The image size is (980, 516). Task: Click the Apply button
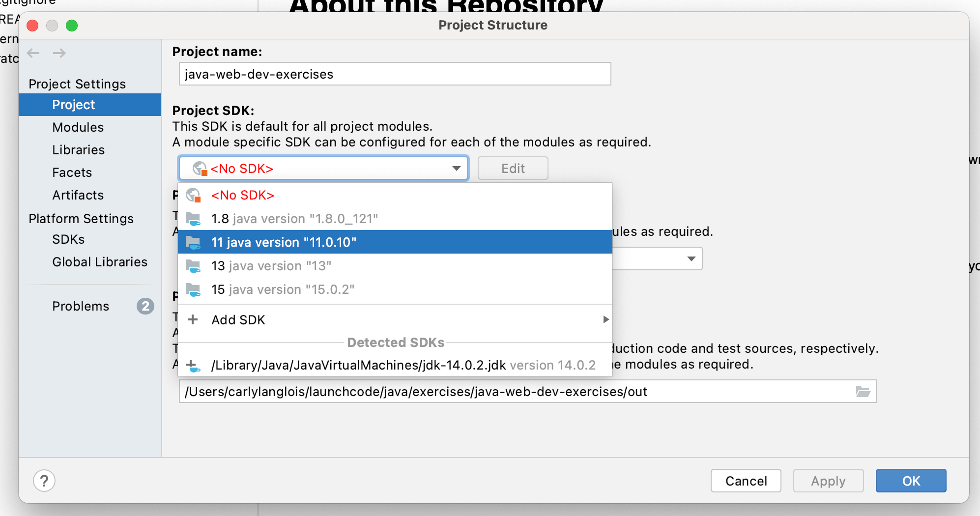(828, 481)
